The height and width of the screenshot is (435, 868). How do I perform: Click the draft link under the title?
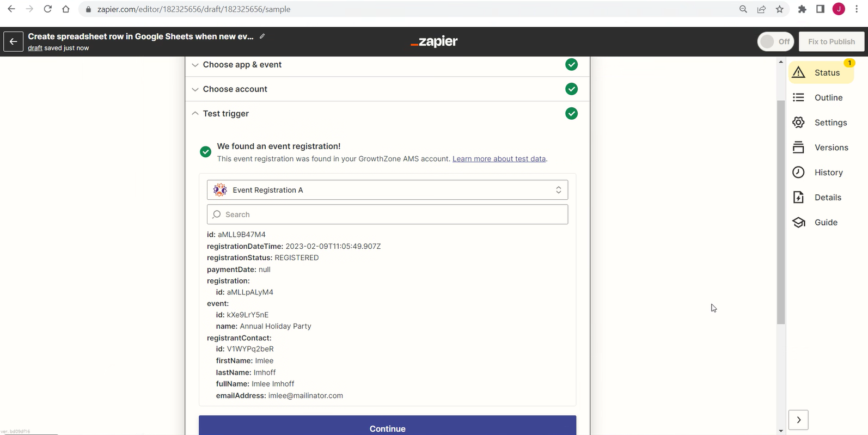pos(35,48)
